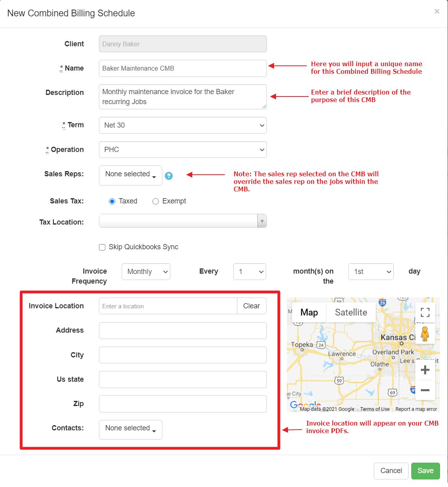Image resolution: width=448 pixels, height=487 pixels.
Task: Open the Sales Reps None selected dropdown
Action: click(130, 175)
